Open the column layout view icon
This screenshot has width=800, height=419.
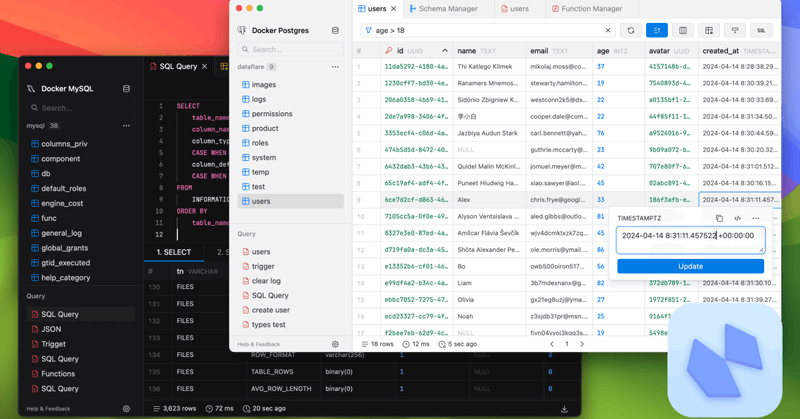(x=683, y=31)
